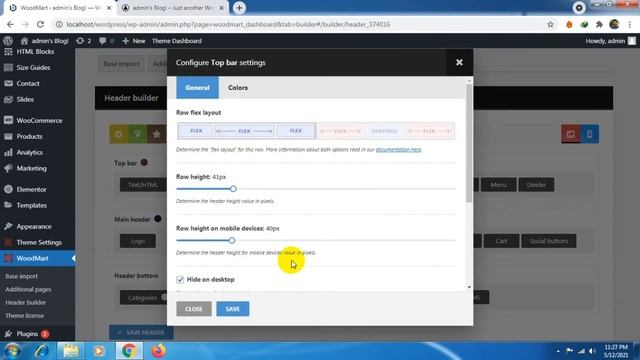The width and height of the screenshot is (640, 360).
Task: Bookmark this page with star icon
Action: point(551,24)
